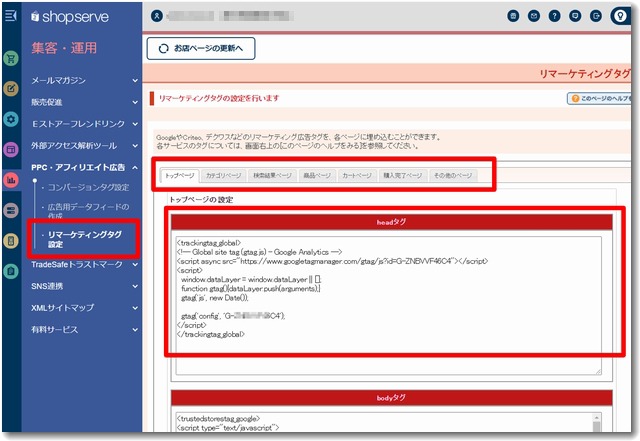Click inside the bodyタグ textarea

(384, 422)
